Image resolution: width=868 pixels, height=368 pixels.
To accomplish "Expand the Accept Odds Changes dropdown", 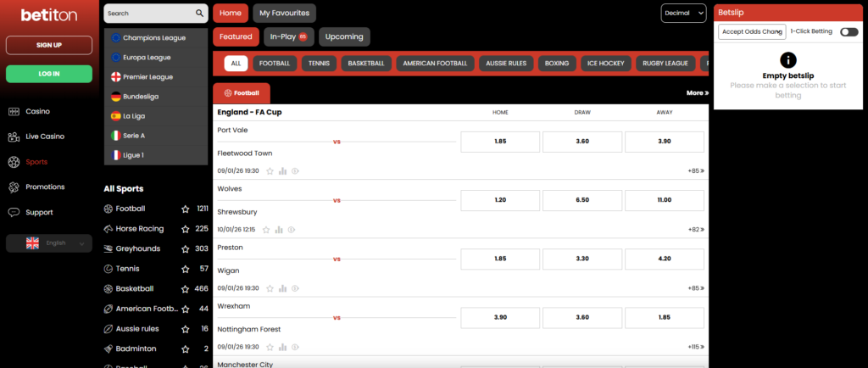I will (x=751, y=31).
